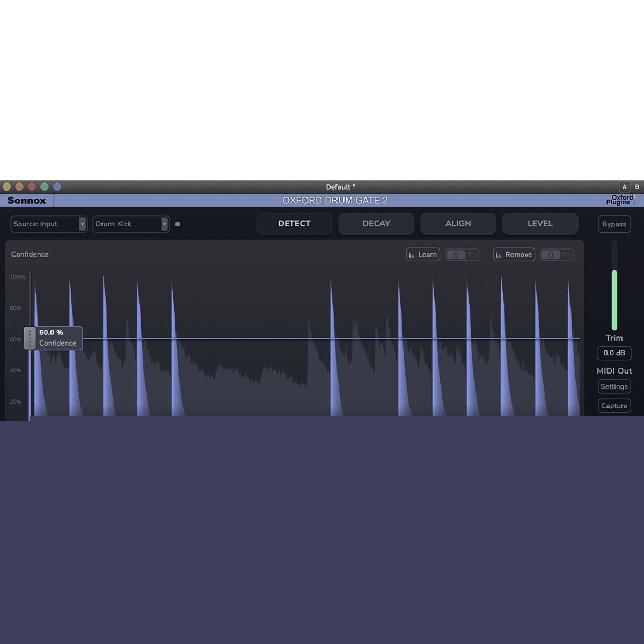Image resolution: width=644 pixels, height=644 pixels.
Task: Click the Remove undo arrow icon
Action: tap(567, 255)
